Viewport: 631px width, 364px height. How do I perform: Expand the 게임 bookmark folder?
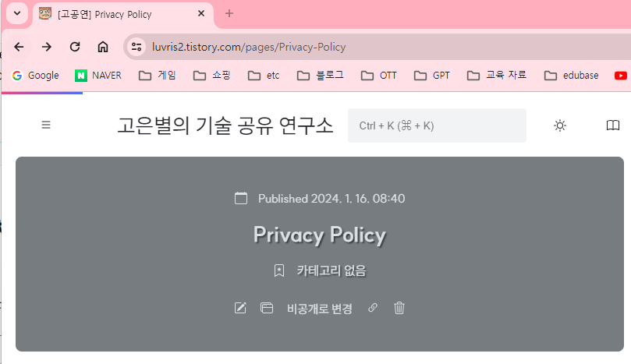(158, 76)
